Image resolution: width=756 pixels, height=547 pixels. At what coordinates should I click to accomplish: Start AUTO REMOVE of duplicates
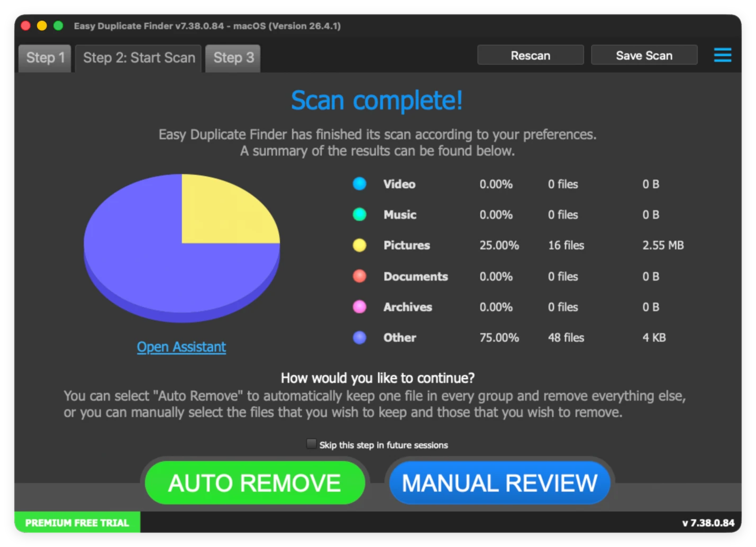pyautogui.click(x=254, y=482)
